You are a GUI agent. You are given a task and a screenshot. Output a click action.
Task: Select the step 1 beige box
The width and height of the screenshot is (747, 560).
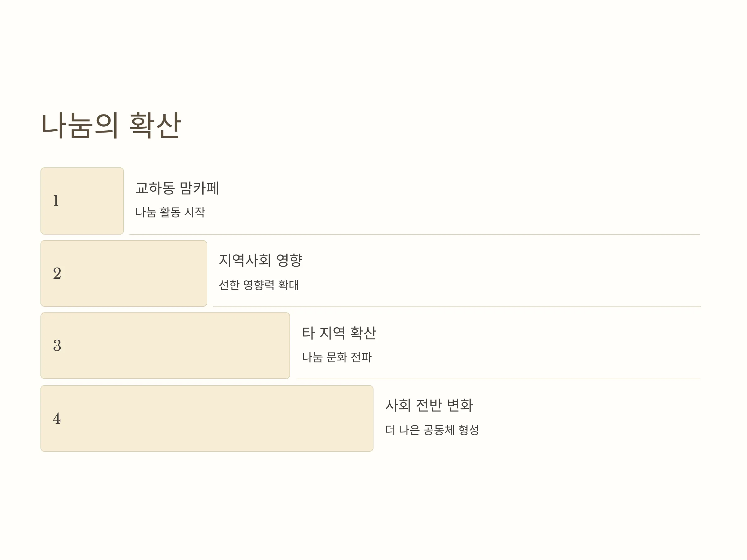[x=82, y=201]
